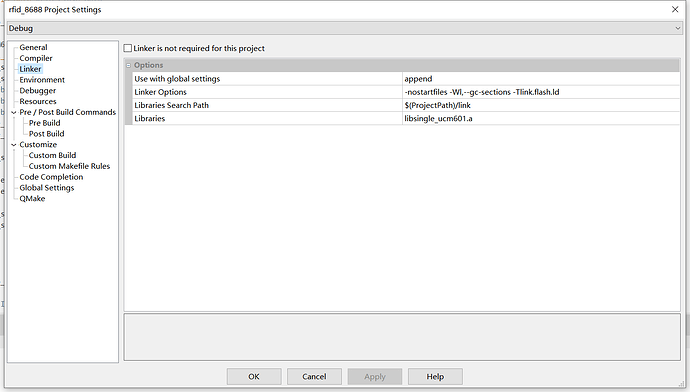Click the Cancel button
This screenshot has width=690, height=392.
(x=314, y=377)
